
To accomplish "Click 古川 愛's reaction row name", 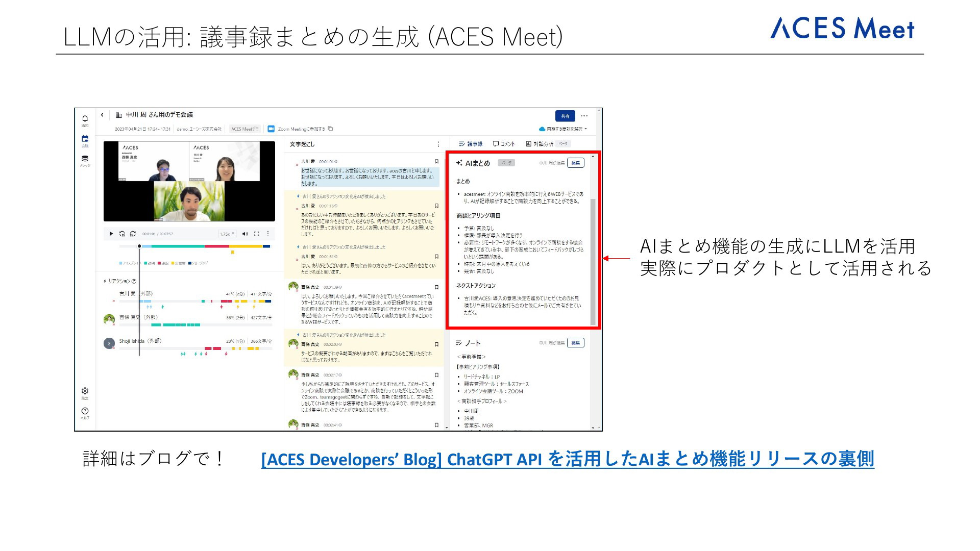I will [136, 294].
